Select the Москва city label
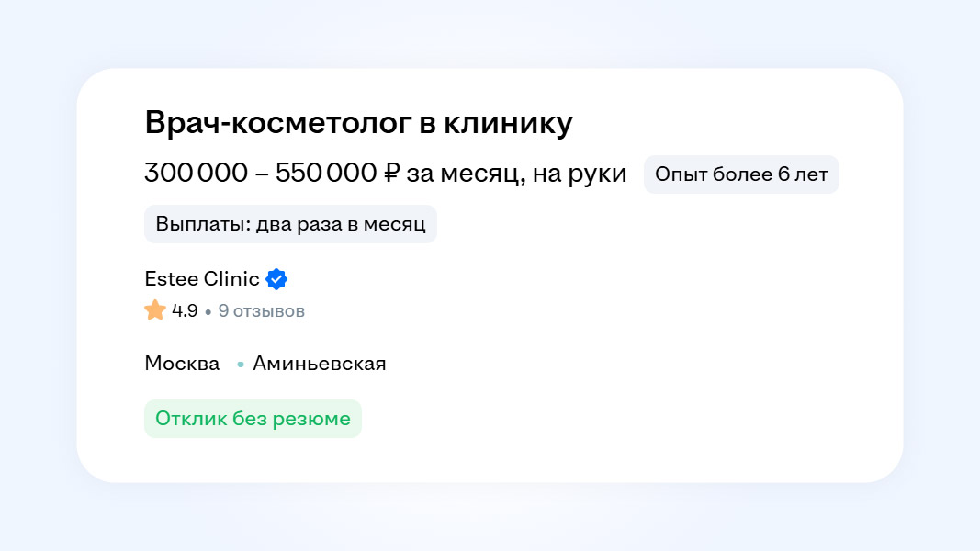980x551 pixels. point(182,364)
